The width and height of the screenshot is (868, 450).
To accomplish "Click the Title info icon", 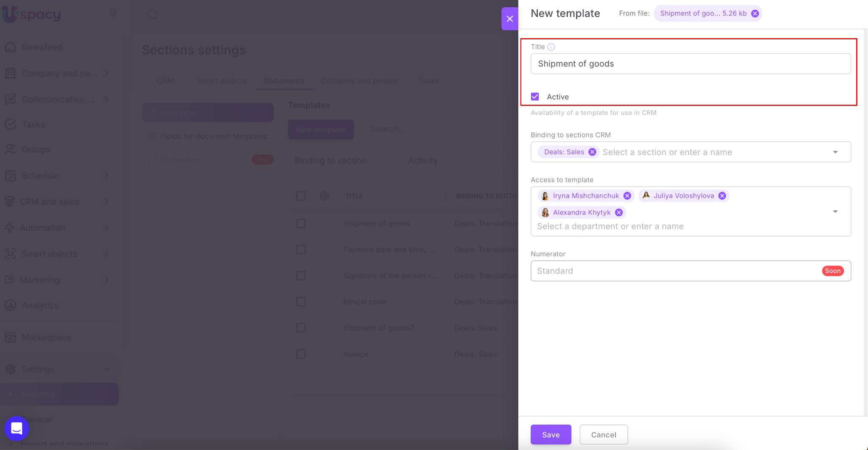I will pos(551,47).
